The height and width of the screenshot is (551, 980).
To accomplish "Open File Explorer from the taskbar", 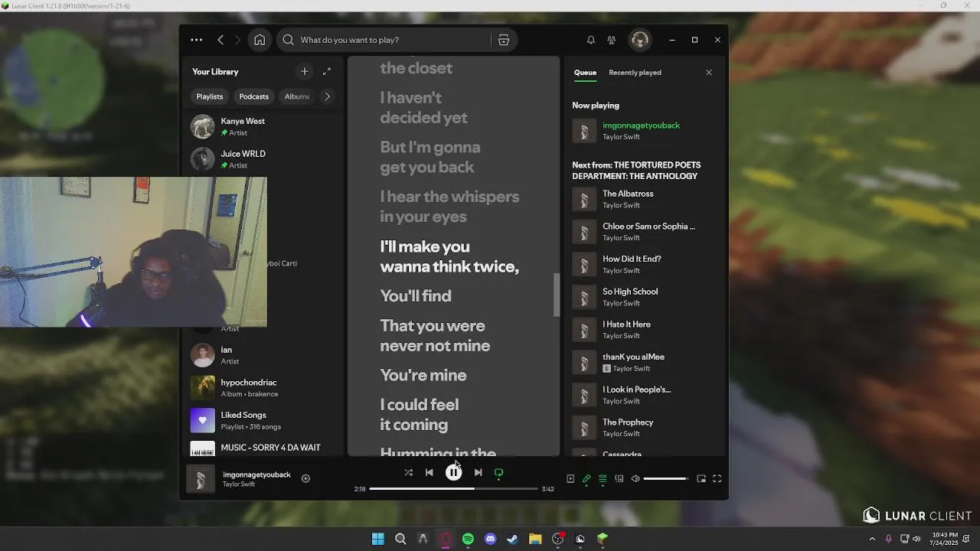I will (535, 539).
